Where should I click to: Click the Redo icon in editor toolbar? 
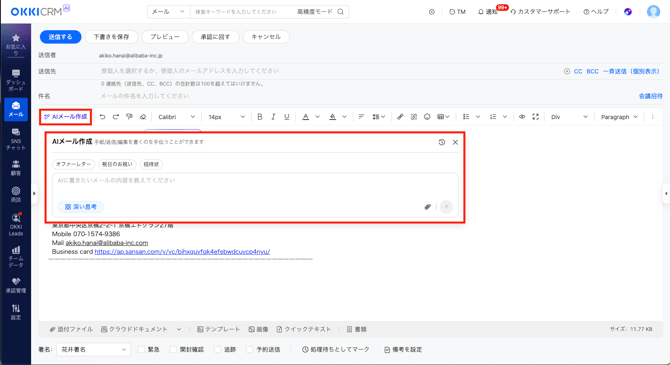tap(116, 117)
